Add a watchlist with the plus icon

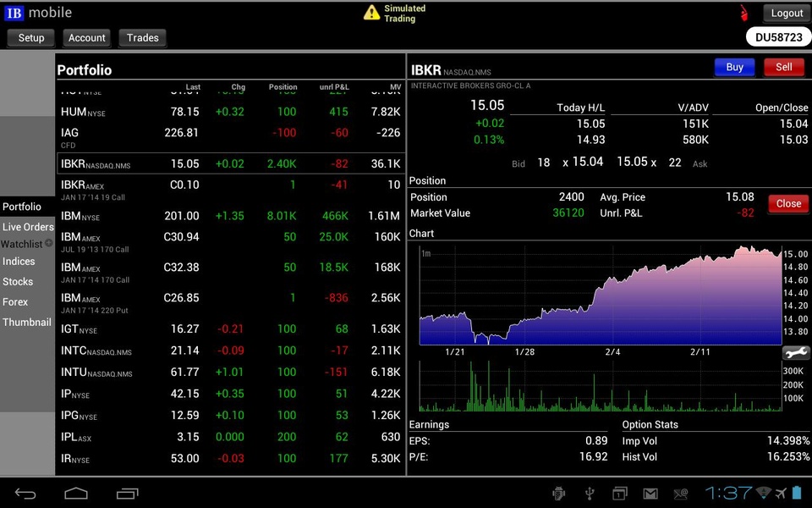49,243
